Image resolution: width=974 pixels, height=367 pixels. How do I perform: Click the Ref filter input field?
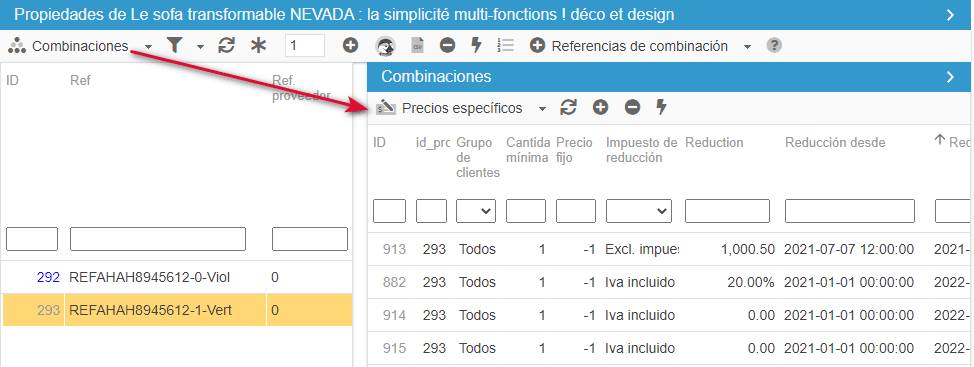pyautogui.click(x=158, y=239)
